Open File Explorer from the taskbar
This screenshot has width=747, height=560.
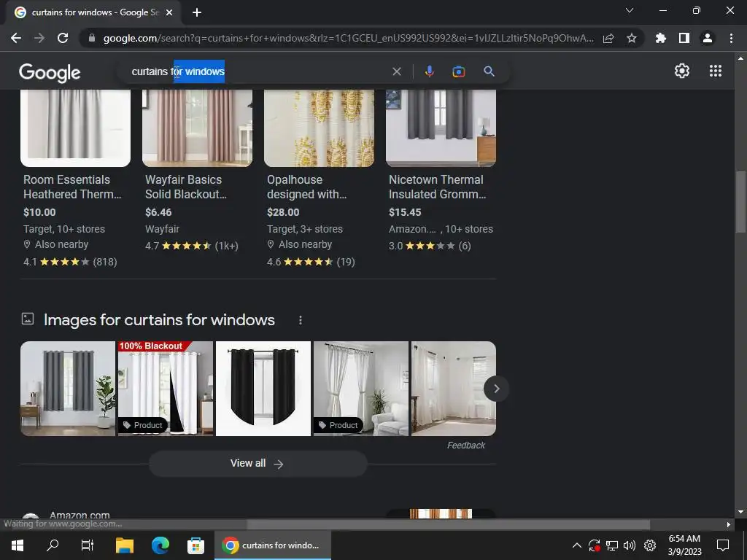[125, 545]
